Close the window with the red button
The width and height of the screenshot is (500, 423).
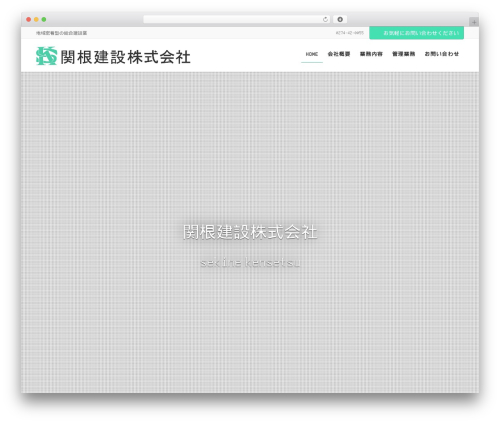point(29,20)
